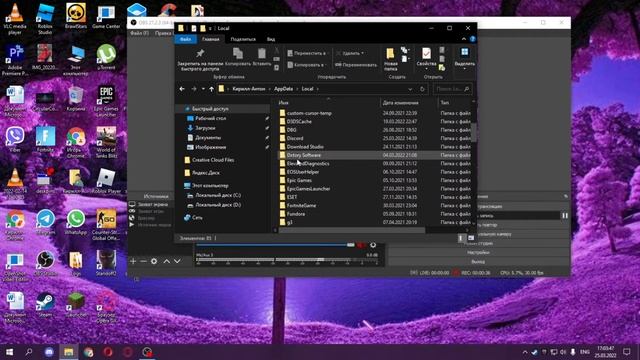Screen dimensions: 640x360
Task: Mute the OBS audio track speaker icon
Action: pos(361,245)
